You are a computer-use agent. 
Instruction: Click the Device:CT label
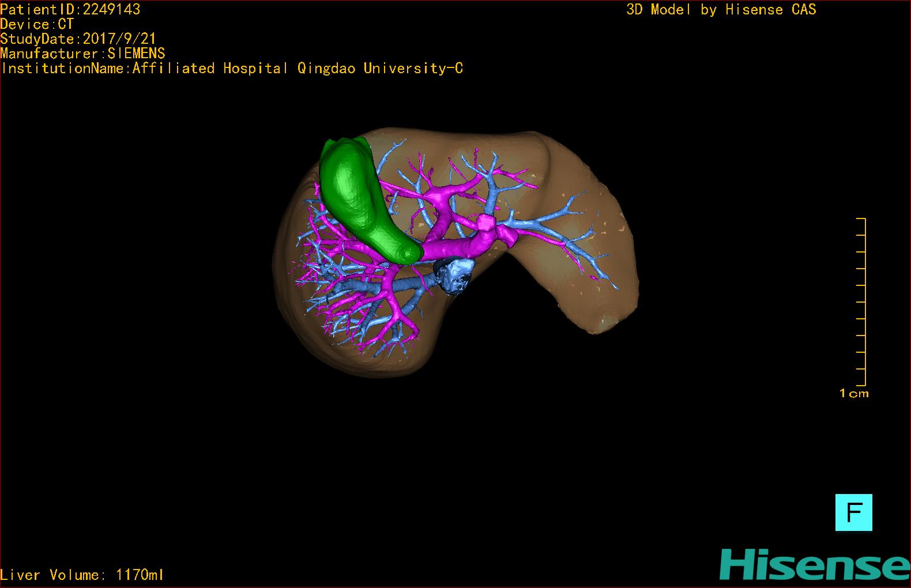tap(37, 24)
